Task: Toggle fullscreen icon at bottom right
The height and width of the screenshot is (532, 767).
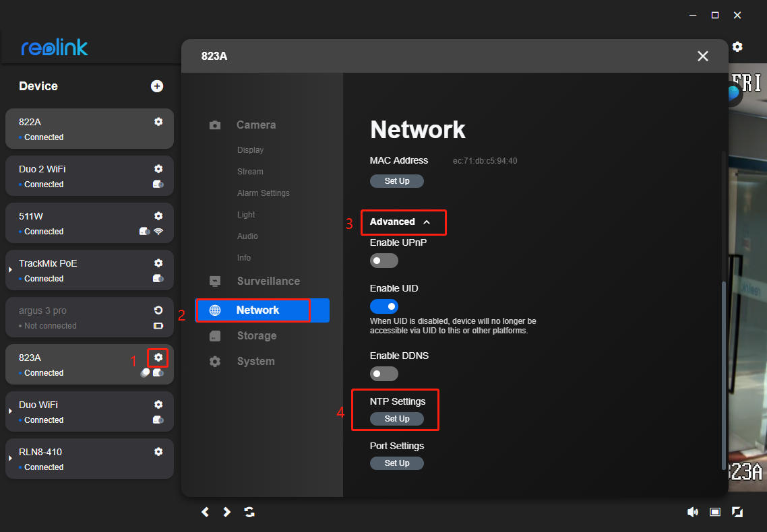Action: [737, 512]
